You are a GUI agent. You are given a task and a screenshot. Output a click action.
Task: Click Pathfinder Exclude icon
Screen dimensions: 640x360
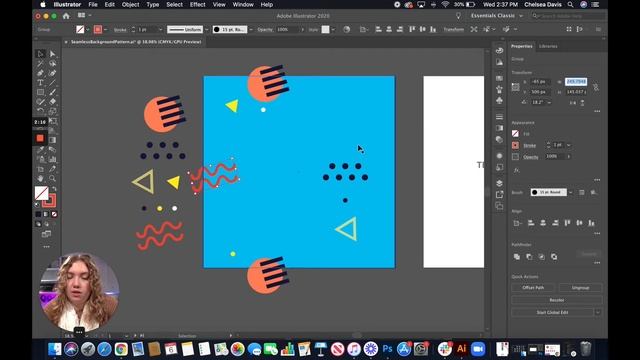pos(554,257)
